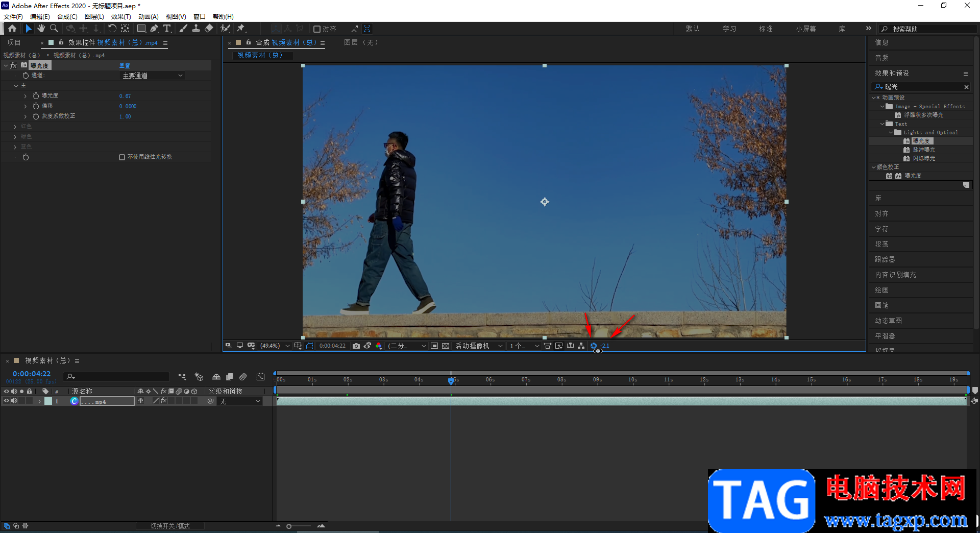This screenshot has width=980, height=533.
Task: Click the 重置 reset link
Action: tap(125, 66)
